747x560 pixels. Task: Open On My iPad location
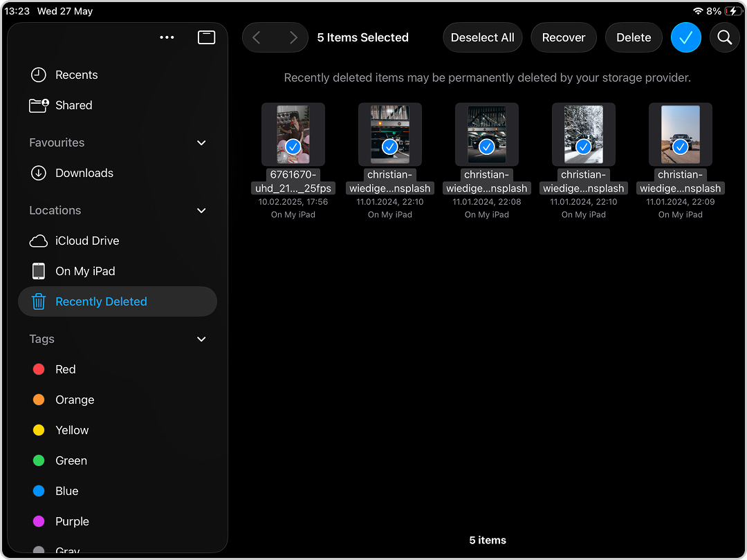[x=117, y=271]
